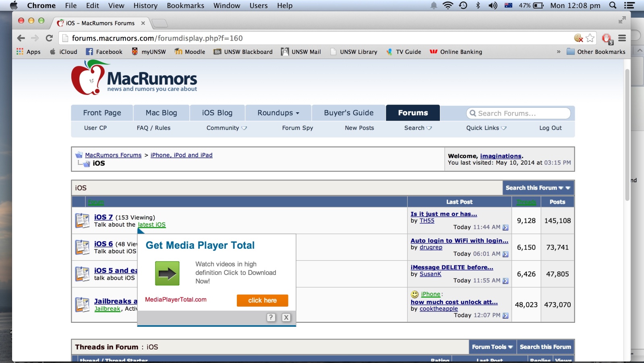The image size is (644, 363).
Task: Click the page vertical scrollbar
Action: tap(627, 135)
